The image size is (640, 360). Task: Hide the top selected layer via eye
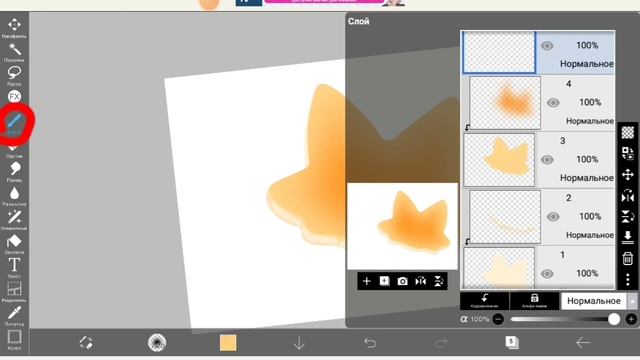(547, 46)
